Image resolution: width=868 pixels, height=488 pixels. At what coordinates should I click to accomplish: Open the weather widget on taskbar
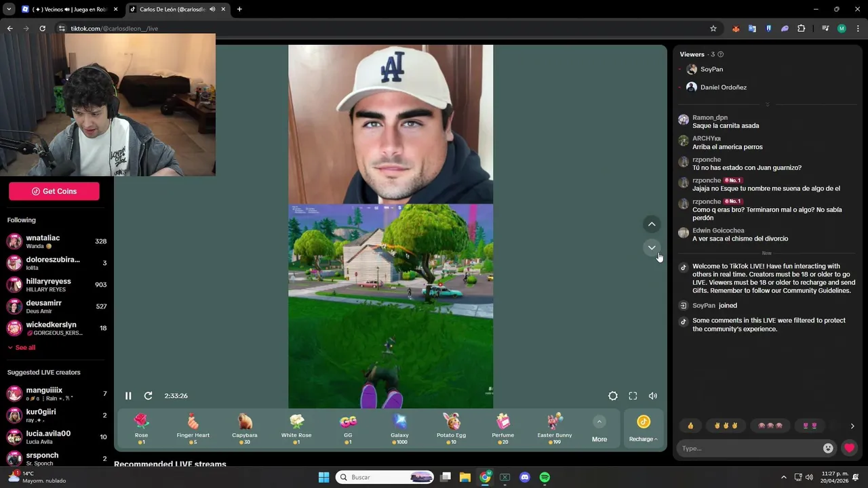[37, 477]
